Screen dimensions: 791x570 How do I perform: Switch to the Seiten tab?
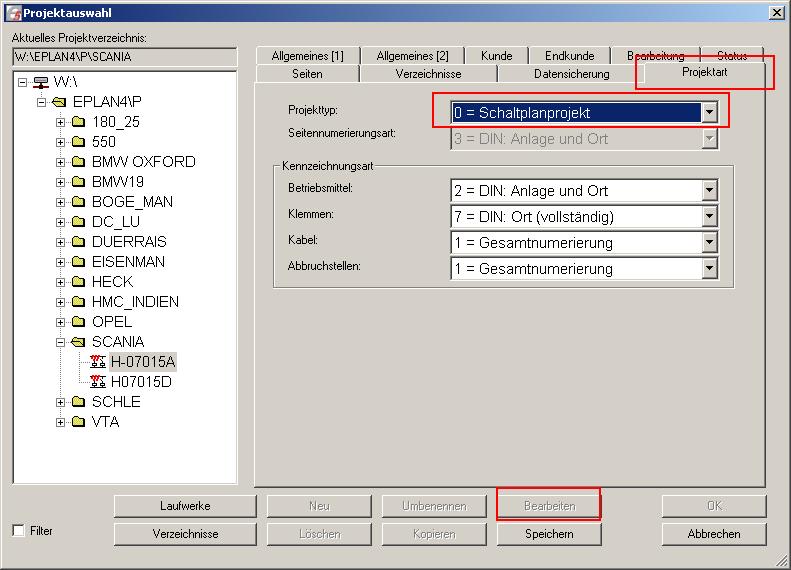(307, 74)
